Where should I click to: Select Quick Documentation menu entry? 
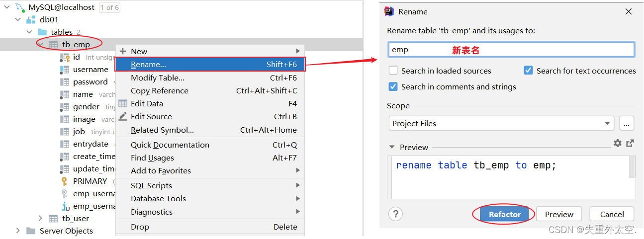[210, 145]
